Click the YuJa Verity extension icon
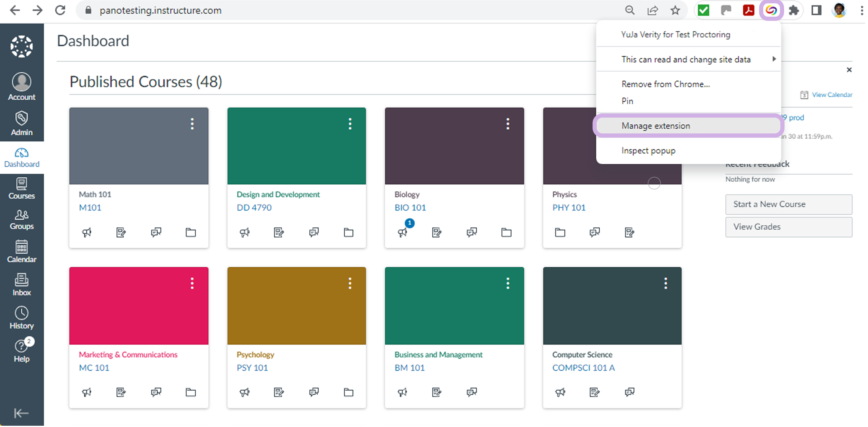 click(x=771, y=10)
